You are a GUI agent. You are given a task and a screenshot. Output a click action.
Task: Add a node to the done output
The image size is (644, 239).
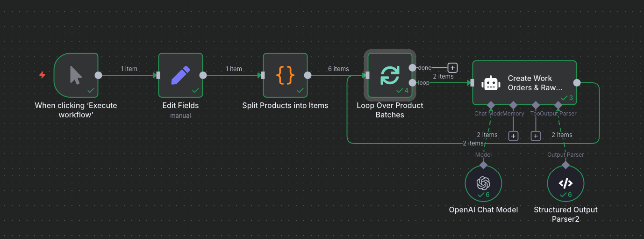(x=452, y=67)
